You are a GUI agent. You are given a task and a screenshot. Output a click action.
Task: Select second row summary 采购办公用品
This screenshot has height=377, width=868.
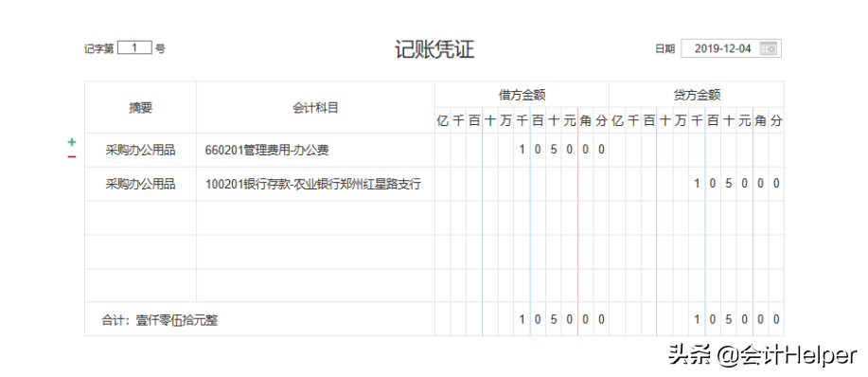click(141, 184)
